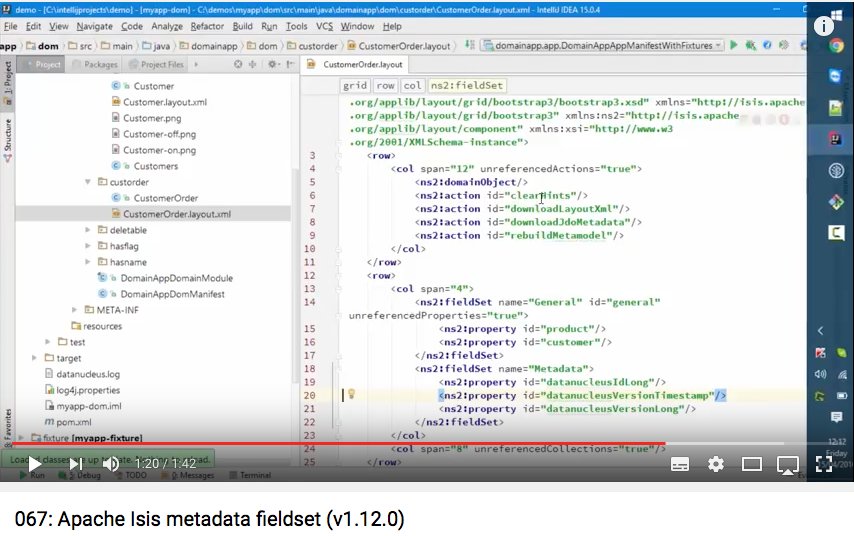The height and width of the screenshot is (536, 854).
Task: Enter full screen mode
Action: pyautogui.click(x=824, y=464)
